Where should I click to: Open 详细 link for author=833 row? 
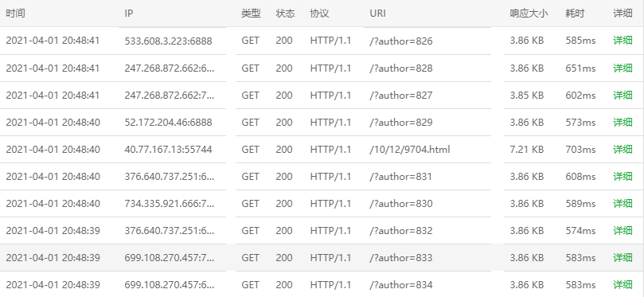pyautogui.click(x=623, y=257)
